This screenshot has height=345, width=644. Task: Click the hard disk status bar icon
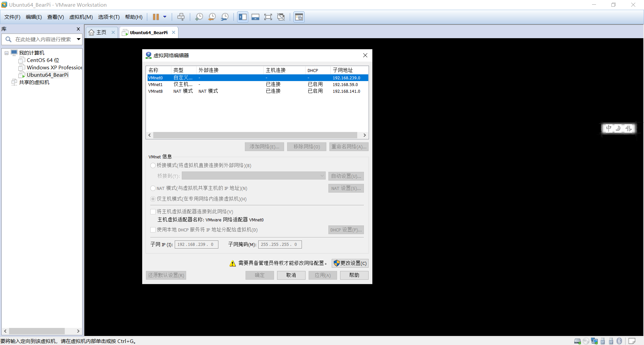tap(578, 341)
